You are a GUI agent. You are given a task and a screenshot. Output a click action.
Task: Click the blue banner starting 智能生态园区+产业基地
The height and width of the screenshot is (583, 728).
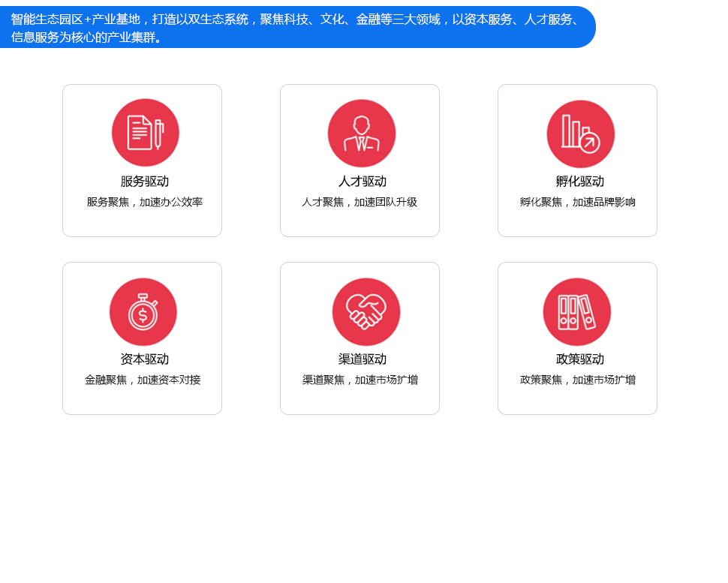(297, 27)
